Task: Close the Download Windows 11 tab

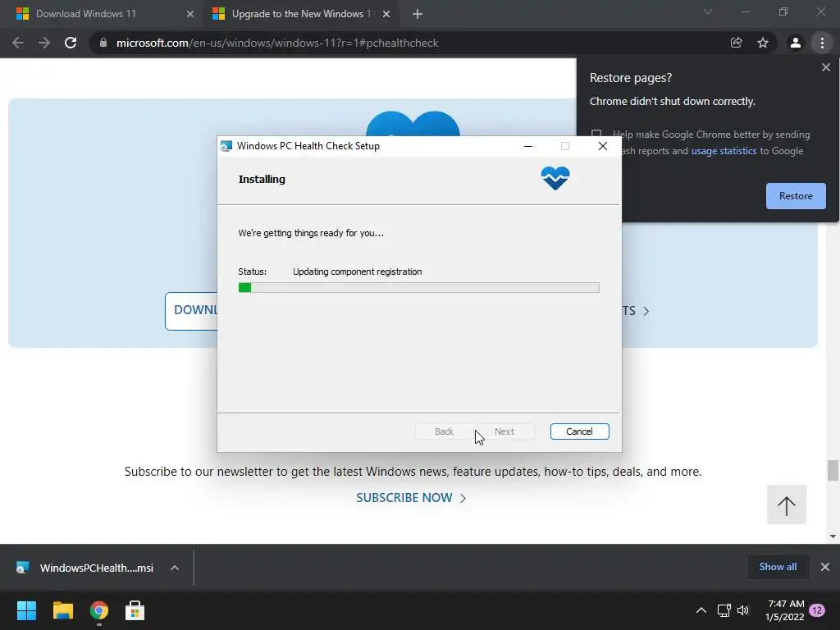Action: (190, 14)
